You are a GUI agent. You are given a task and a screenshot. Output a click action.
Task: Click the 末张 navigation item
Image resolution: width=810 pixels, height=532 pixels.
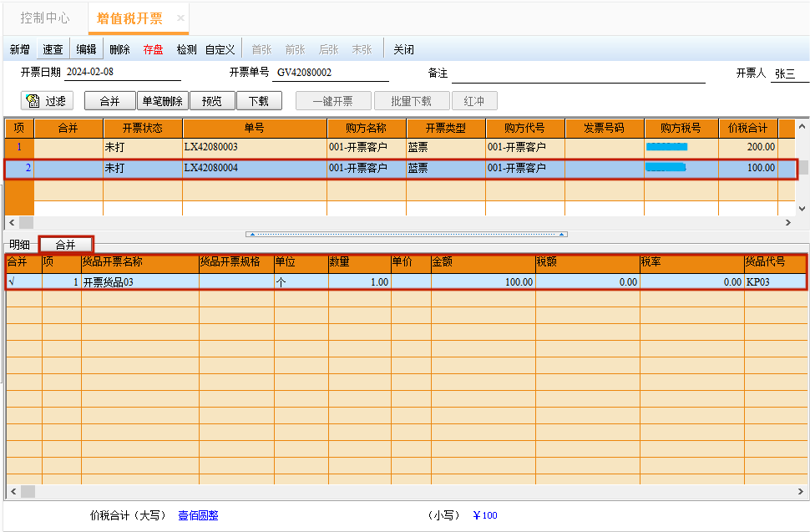click(x=362, y=49)
